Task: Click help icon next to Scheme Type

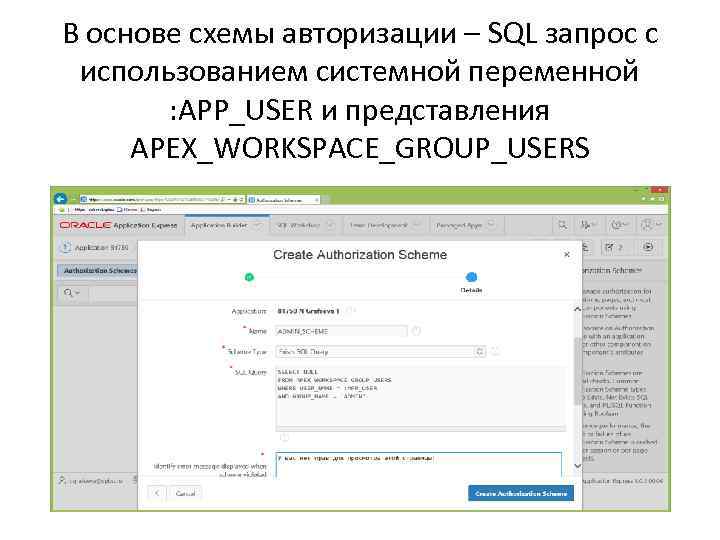Action: [x=495, y=352]
